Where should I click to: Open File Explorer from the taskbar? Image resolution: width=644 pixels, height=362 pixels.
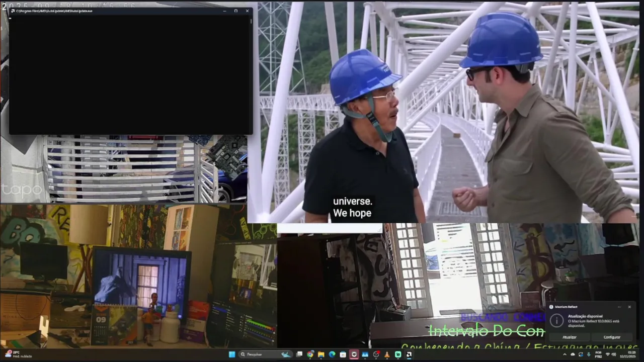pos(321,354)
